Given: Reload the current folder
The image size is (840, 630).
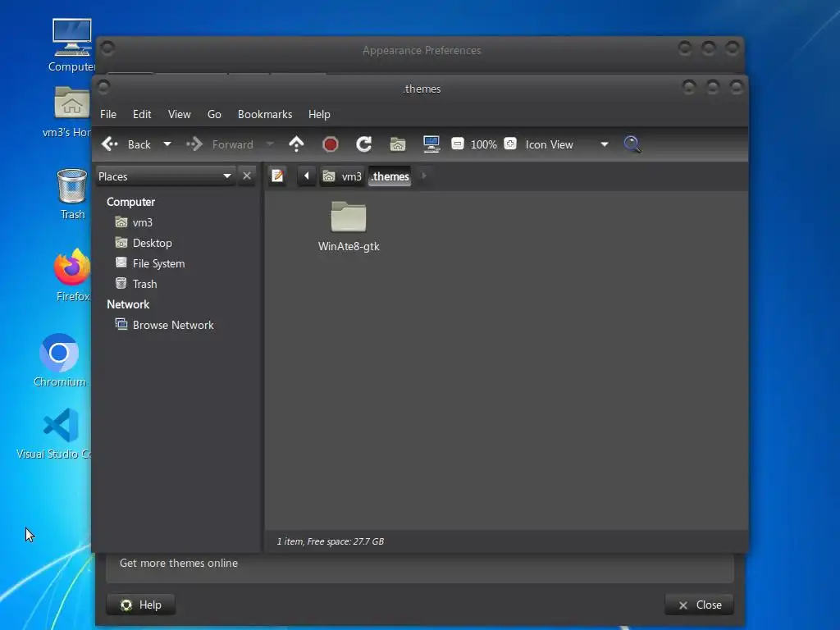Looking at the screenshot, I should 363,144.
